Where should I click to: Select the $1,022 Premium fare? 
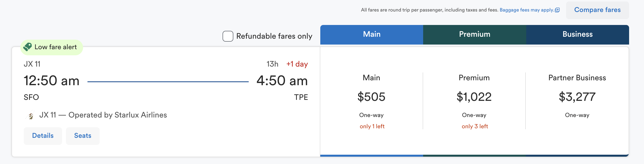pos(474,97)
